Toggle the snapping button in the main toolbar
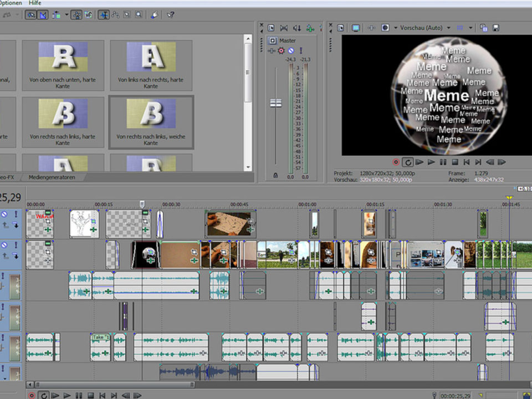This screenshot has width=532, height=399. [30, 14]
